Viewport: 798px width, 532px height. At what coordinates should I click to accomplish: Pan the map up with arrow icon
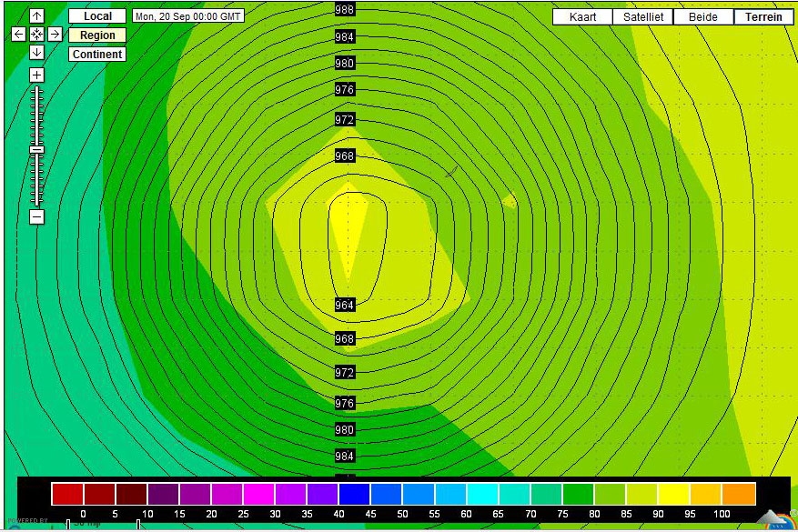pyautogui.click(x=36, y=16)
